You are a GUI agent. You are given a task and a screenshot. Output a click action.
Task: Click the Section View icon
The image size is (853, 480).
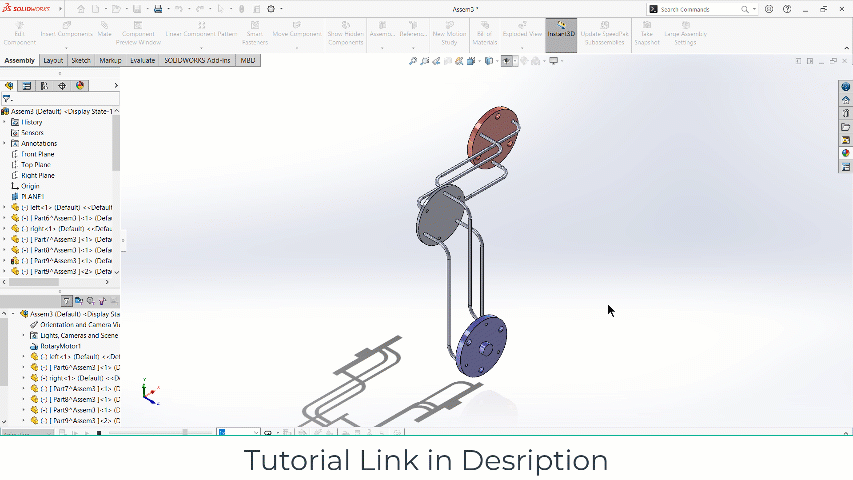tap(448, 61)
